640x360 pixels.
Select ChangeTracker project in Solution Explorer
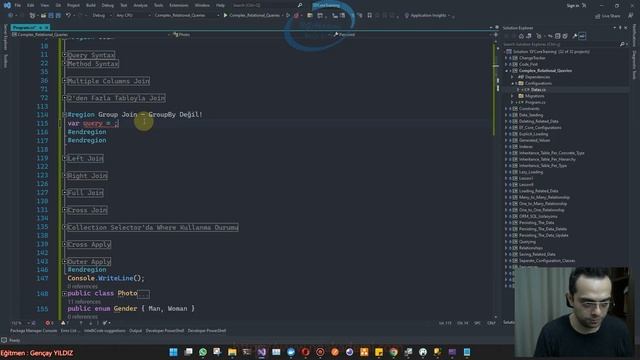coord(532,58)
